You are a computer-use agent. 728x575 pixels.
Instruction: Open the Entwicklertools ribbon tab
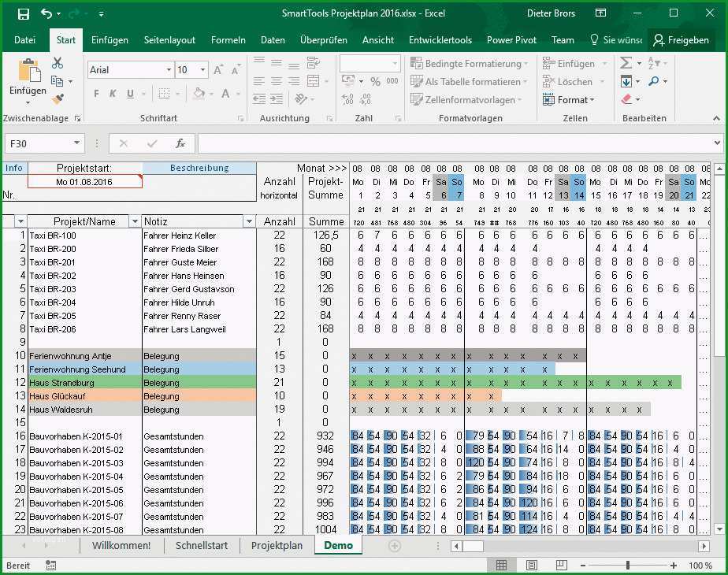click(440, 40)
